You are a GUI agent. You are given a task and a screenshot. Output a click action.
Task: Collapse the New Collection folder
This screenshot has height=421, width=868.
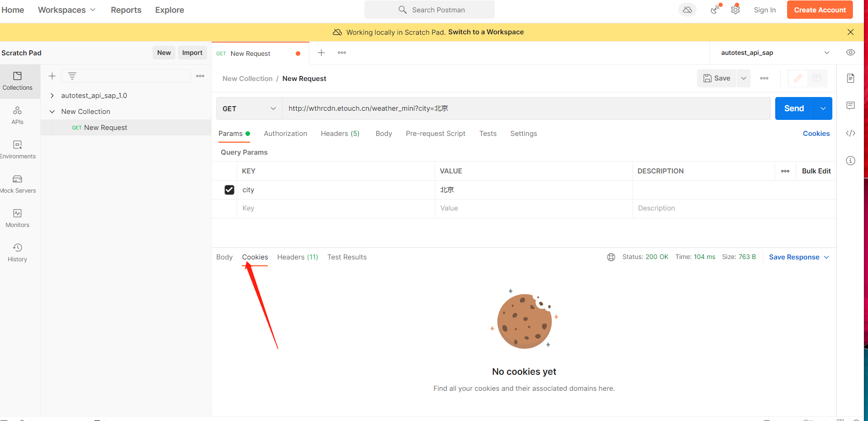[x=52, y=112]
